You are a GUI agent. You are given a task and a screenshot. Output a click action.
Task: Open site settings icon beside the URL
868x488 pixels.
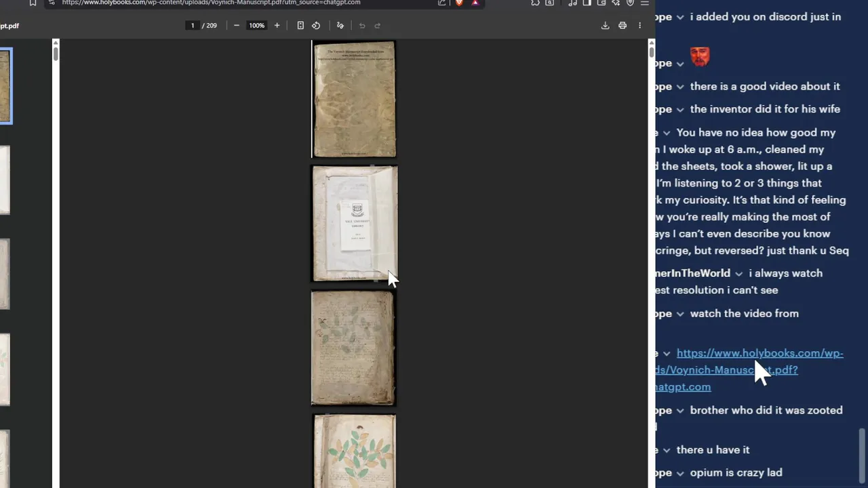(x=52, y=3)
